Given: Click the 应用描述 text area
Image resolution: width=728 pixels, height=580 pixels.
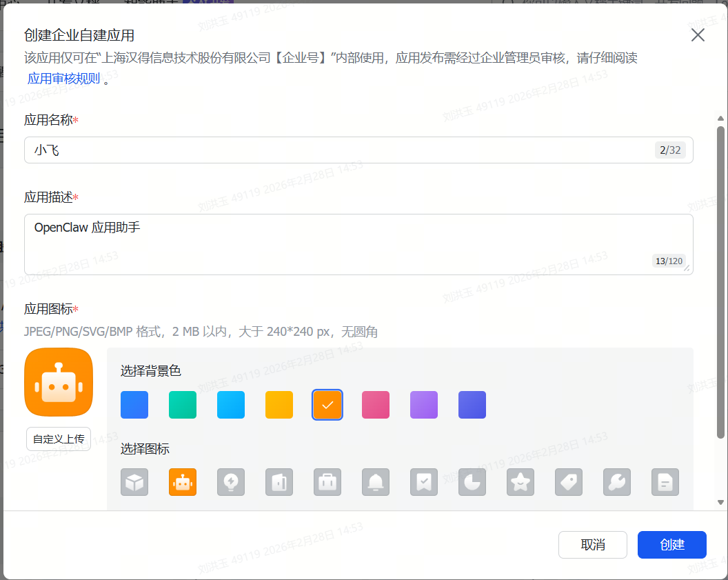Looking at the screenshot, I should coord(338,244).
